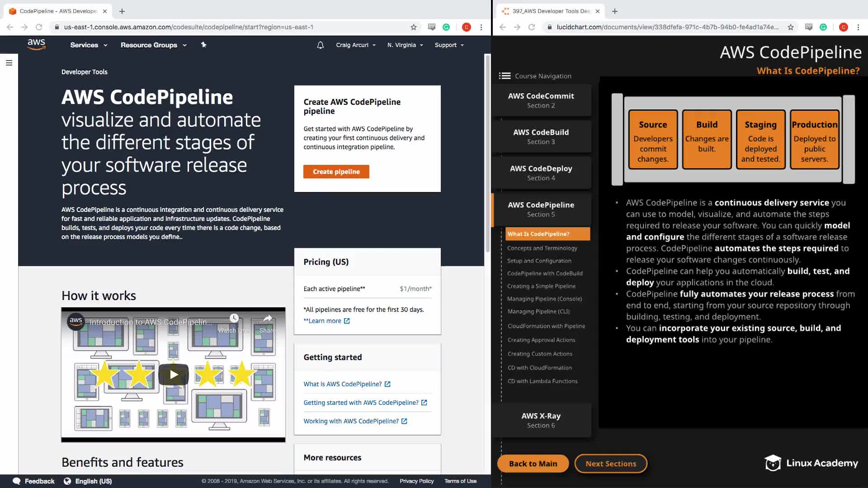Open AWS CodeBuild Section 3
This screenshot has height=488, width=868.
coord(541,136)
